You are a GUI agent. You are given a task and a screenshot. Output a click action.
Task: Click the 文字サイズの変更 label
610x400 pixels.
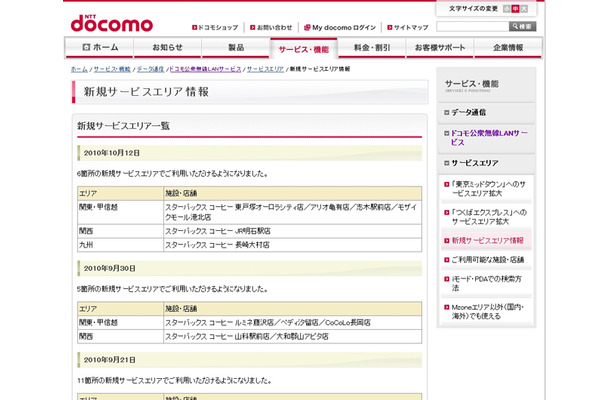[x=473, y=9]
